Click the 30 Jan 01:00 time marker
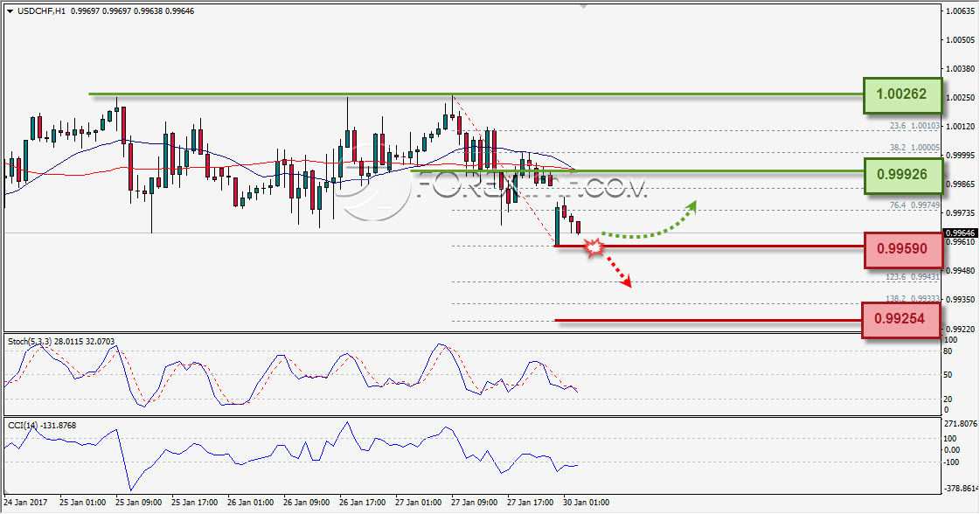 click(x=586, y=502)
